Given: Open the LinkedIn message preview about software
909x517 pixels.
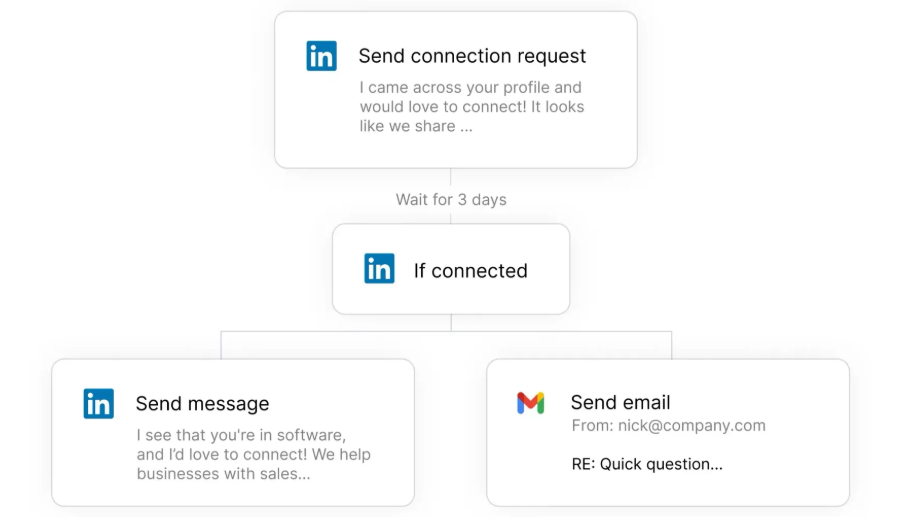Looking at the screenshot, I should (253, 455).
